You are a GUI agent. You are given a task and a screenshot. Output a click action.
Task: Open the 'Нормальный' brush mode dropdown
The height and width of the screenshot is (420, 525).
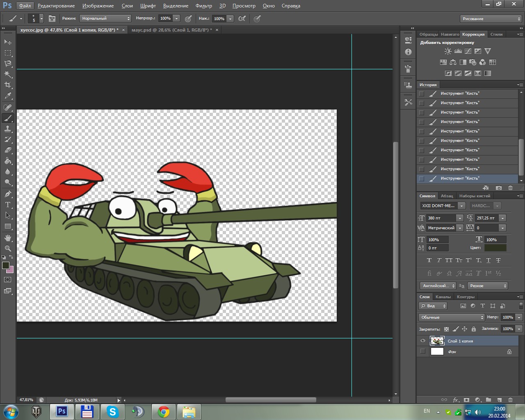coord(105,18)
